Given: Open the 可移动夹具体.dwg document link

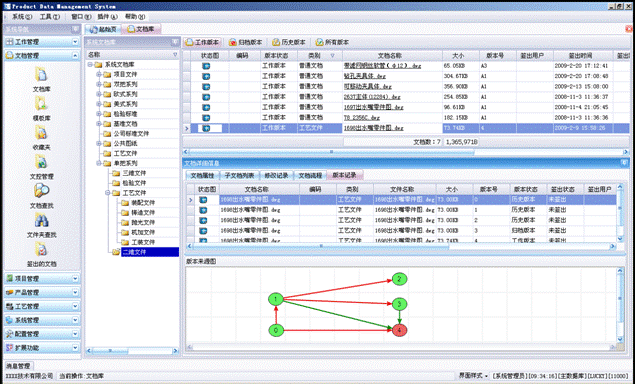Looking at the screenshot, I should click(x=368, y=86).
